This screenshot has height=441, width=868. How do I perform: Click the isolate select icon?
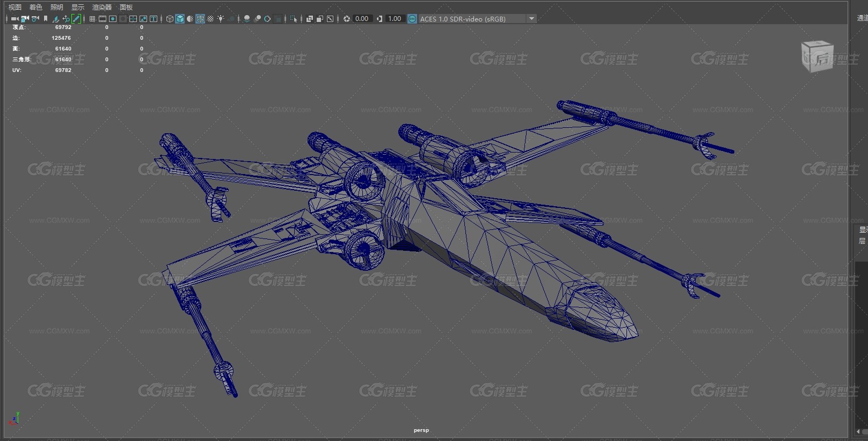pos(293,19)
